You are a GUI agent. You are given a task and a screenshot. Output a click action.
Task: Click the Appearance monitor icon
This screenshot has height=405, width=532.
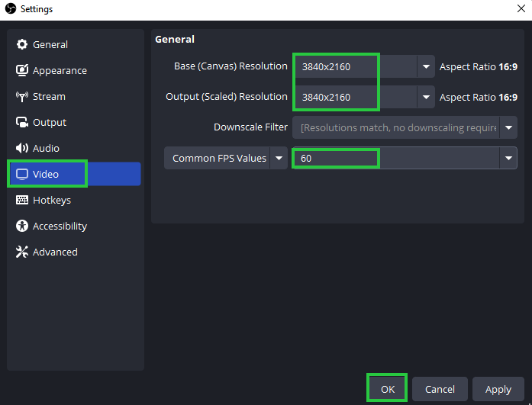pos(22,71)
